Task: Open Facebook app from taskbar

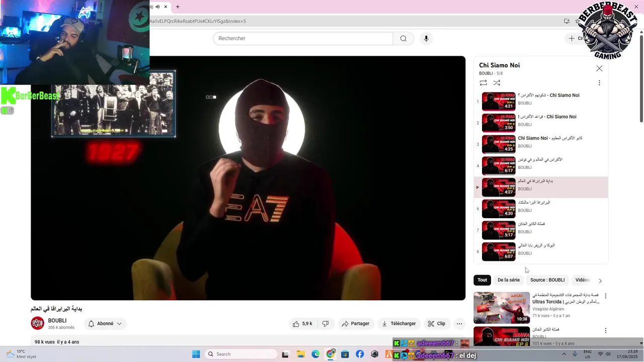Action: (360, 354)
